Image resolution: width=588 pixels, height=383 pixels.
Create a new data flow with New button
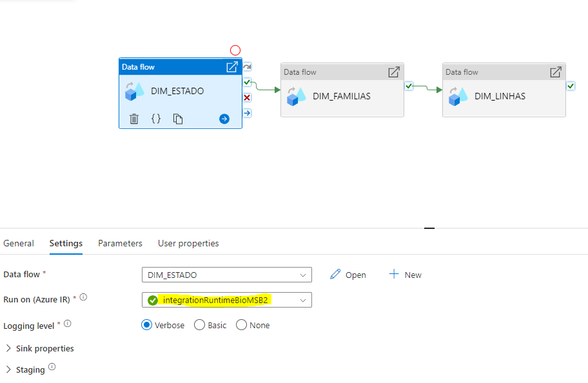(405, 275)
